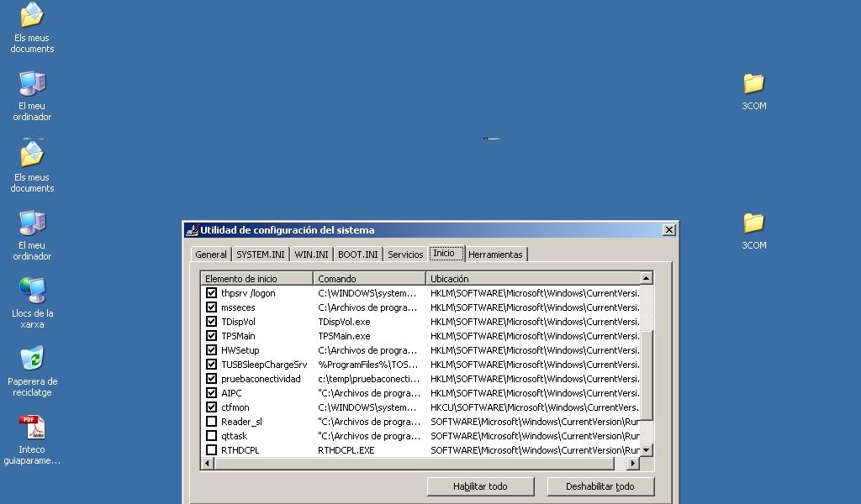Enable the Reader_sl startup item checkbox
Viewport: 861px width, 504px height.
(211, 422)
